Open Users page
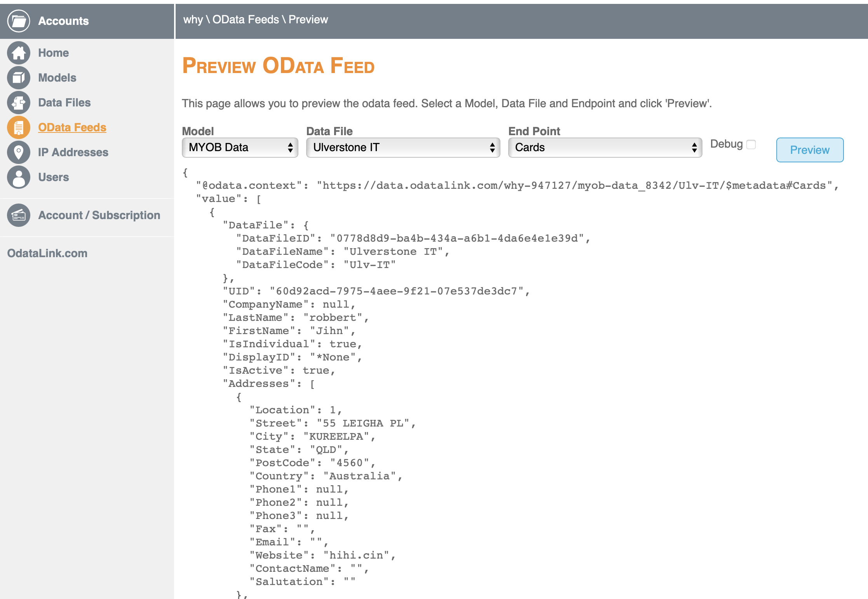 point(53,177)
